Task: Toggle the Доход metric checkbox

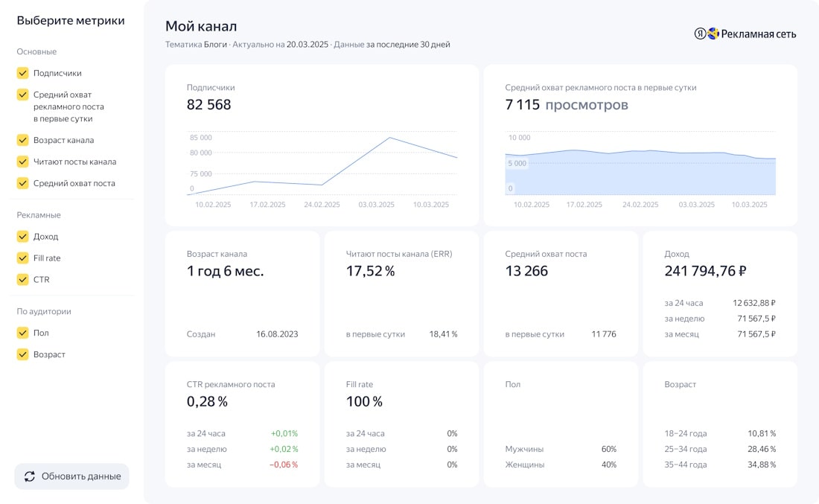Action: pos(23,237)
